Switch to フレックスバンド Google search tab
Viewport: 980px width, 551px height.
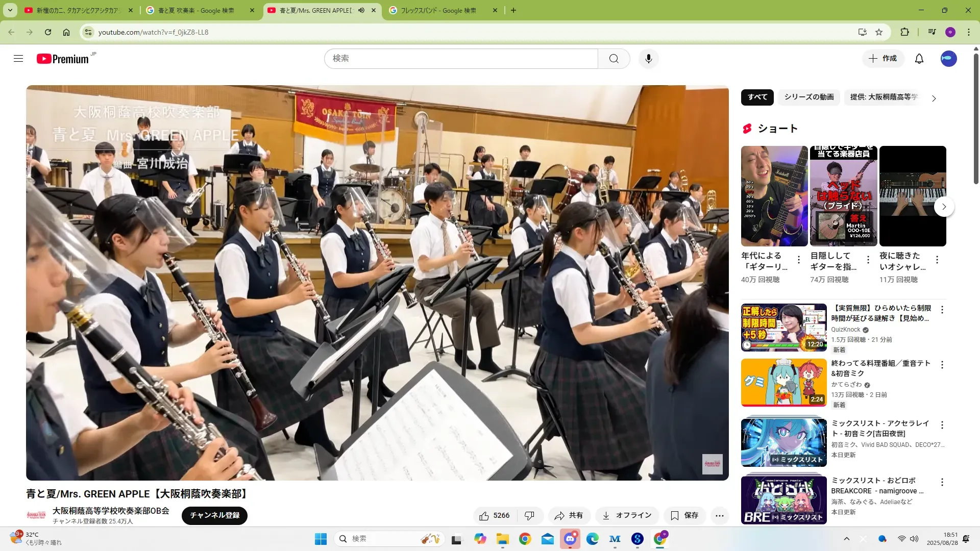(438, 10)
